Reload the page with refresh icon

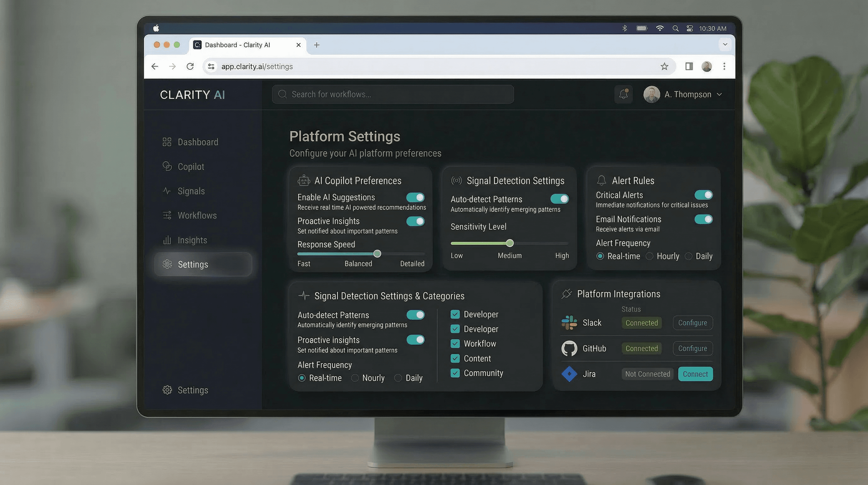[190, 66]
